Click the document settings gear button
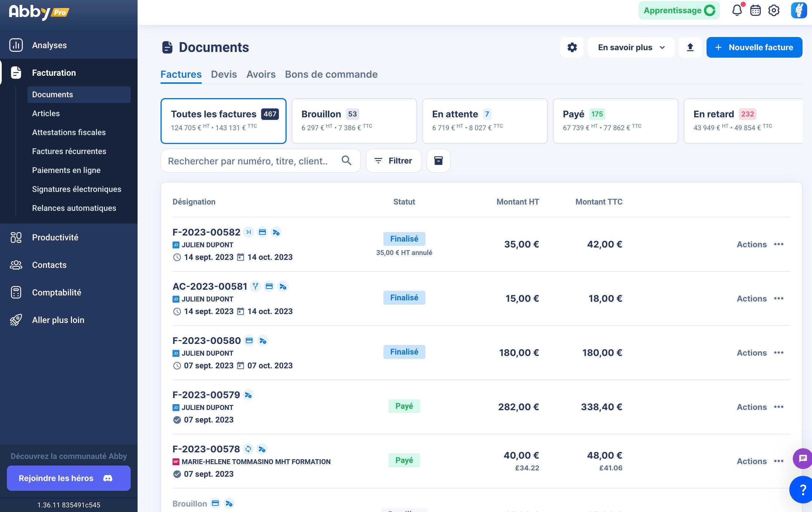 pos(572,47)
